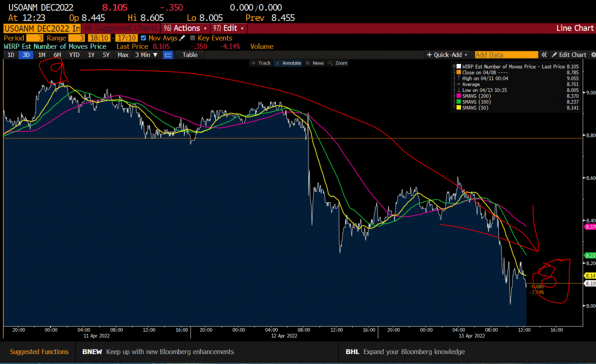
Task: Select the 1D range tab
Action: click(10, 55)
